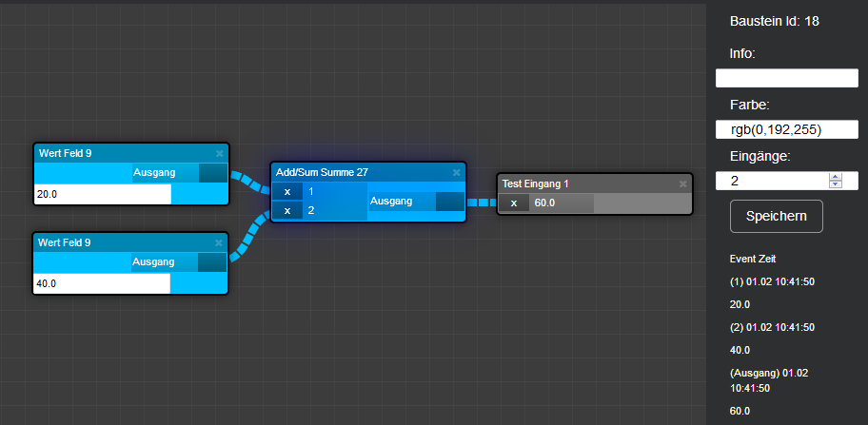Viewport: 868px width, 425px height.
Task: Click the x of input 2 on Add/Sum
Action: pos(287,210)
